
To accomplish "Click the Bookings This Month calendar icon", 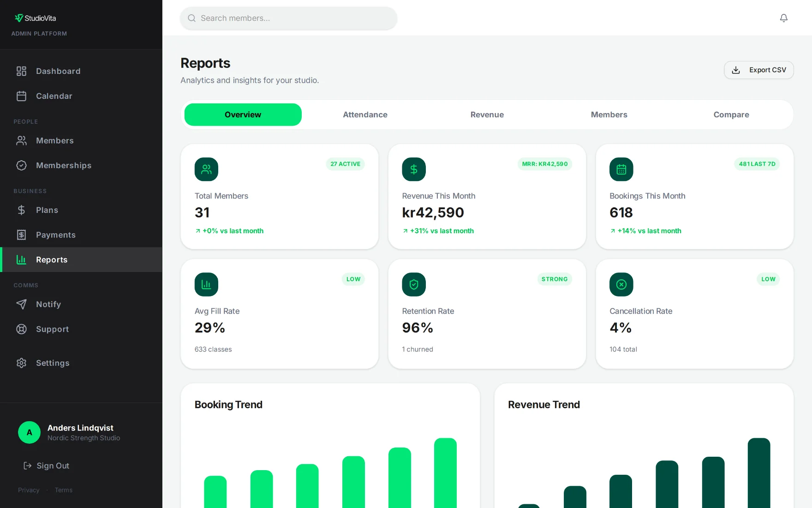I will tap(621, 169).
